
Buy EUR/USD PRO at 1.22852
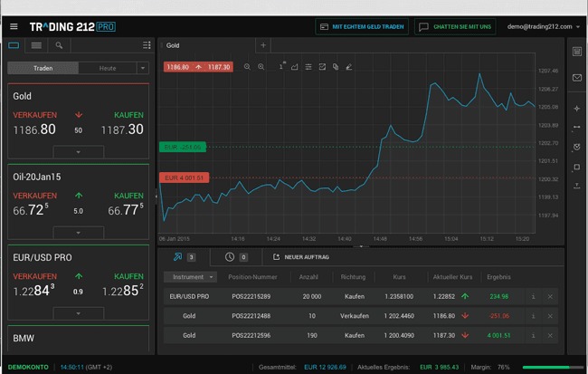[x=123, y=284]
